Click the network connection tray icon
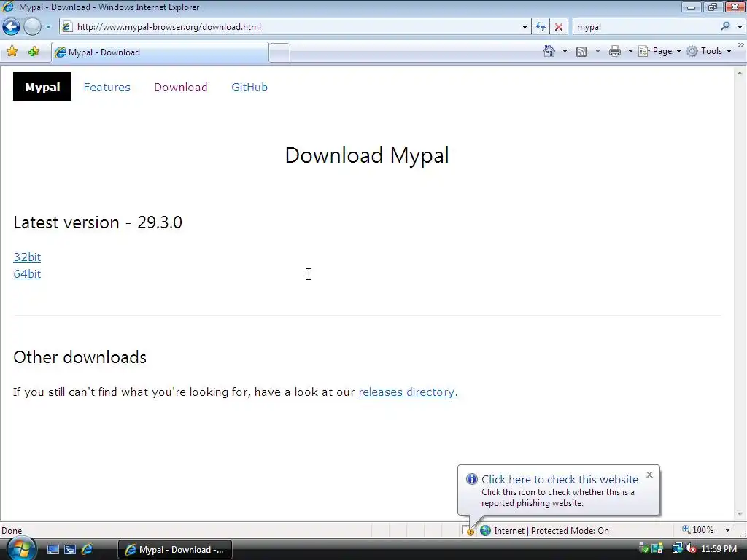The height and width of the screenshot is (560, 747). (x=677, y=548)
